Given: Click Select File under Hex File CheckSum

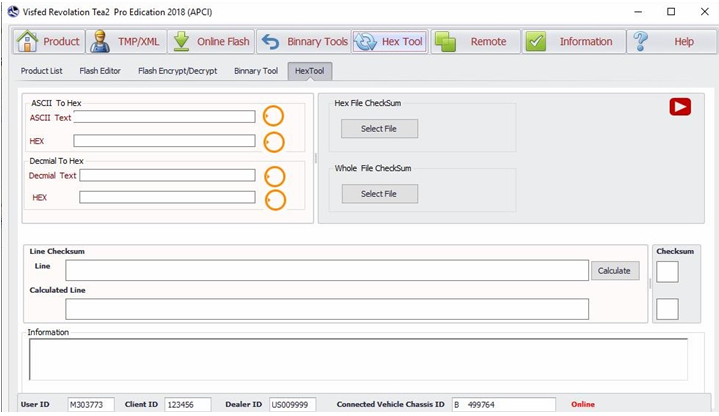Looking at the screenshot, I should coord(379,129).
